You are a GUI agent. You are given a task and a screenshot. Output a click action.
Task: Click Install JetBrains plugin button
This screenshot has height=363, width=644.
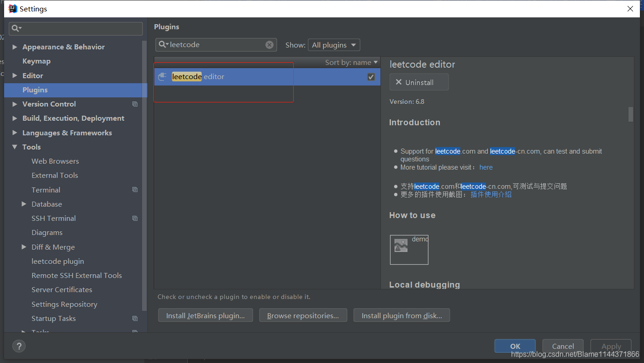coord(206,315)
